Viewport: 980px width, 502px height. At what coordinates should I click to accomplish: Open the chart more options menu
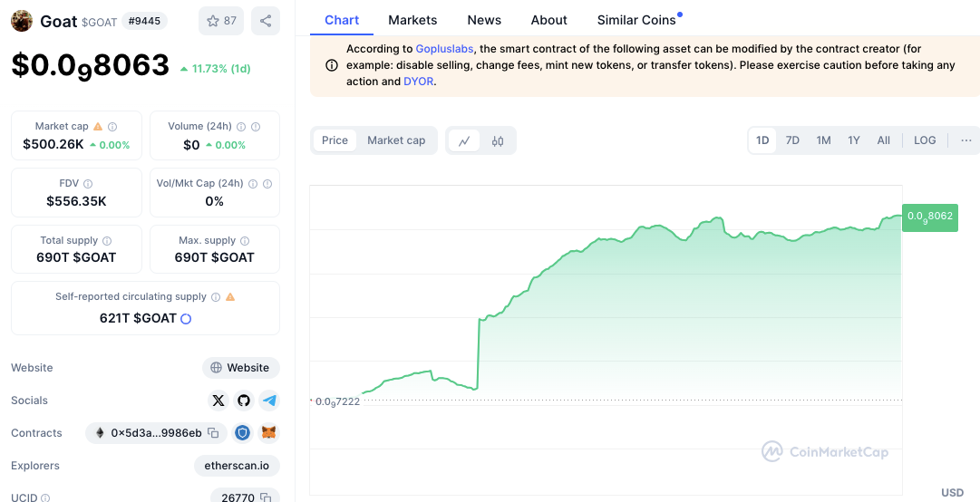[x=966, y=140]
